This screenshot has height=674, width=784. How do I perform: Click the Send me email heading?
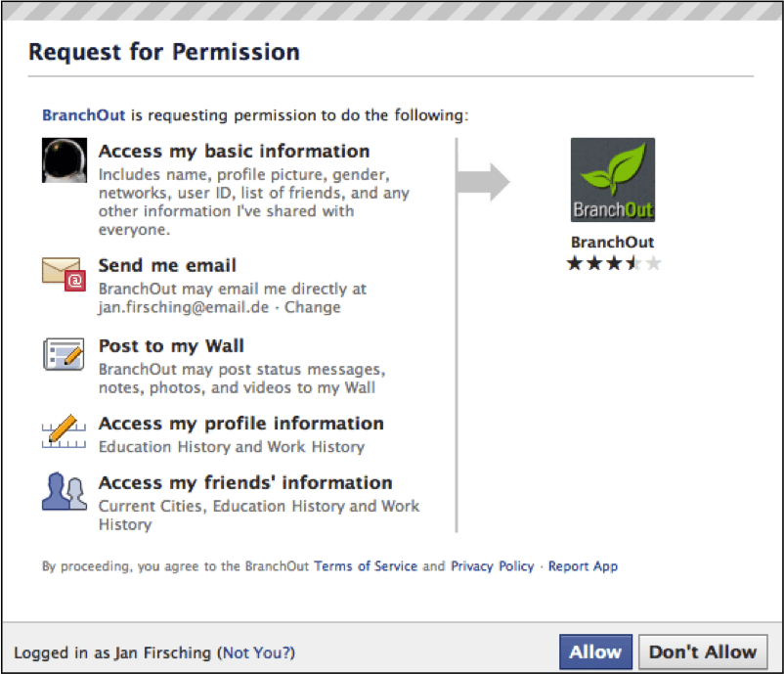click(167, 265)
